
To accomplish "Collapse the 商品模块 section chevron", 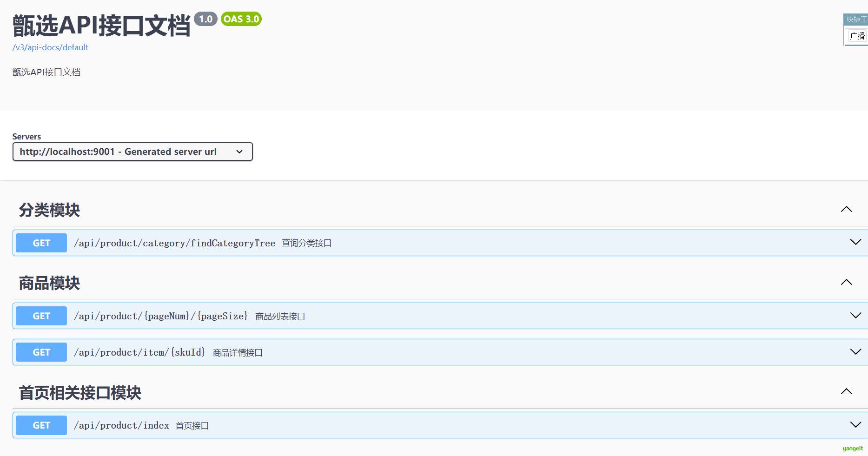I will point(846,282).
